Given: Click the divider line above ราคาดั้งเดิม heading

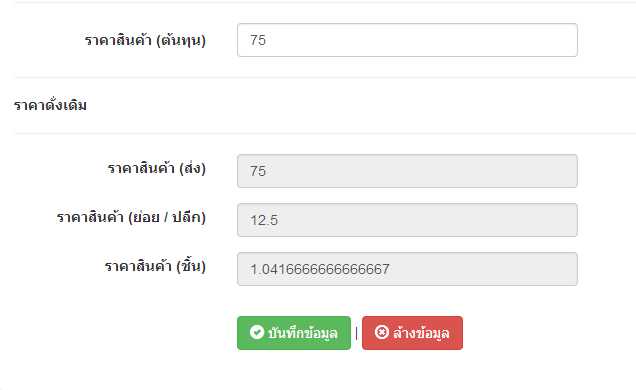Looking at the screenshot, I should pyautogui.click(x=324, y=77).
